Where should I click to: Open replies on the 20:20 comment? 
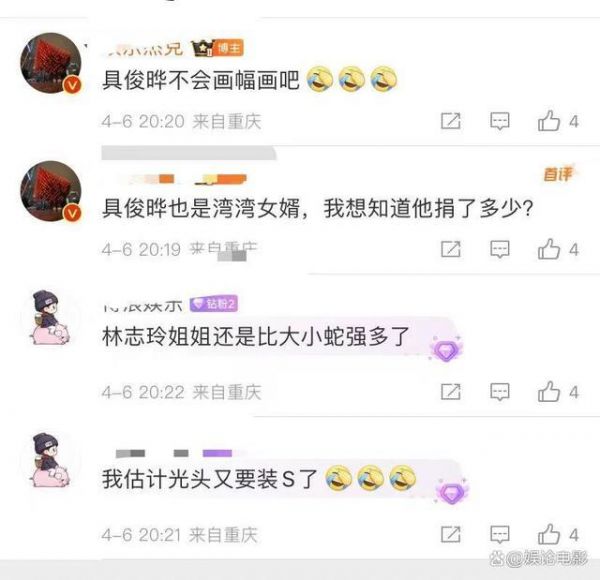[x=500, y=121]
